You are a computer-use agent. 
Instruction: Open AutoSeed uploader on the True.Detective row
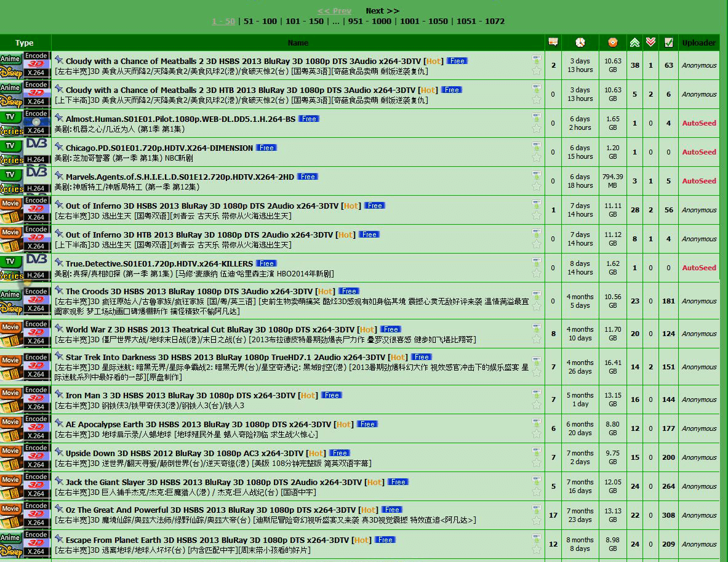[x=698, y=268]
